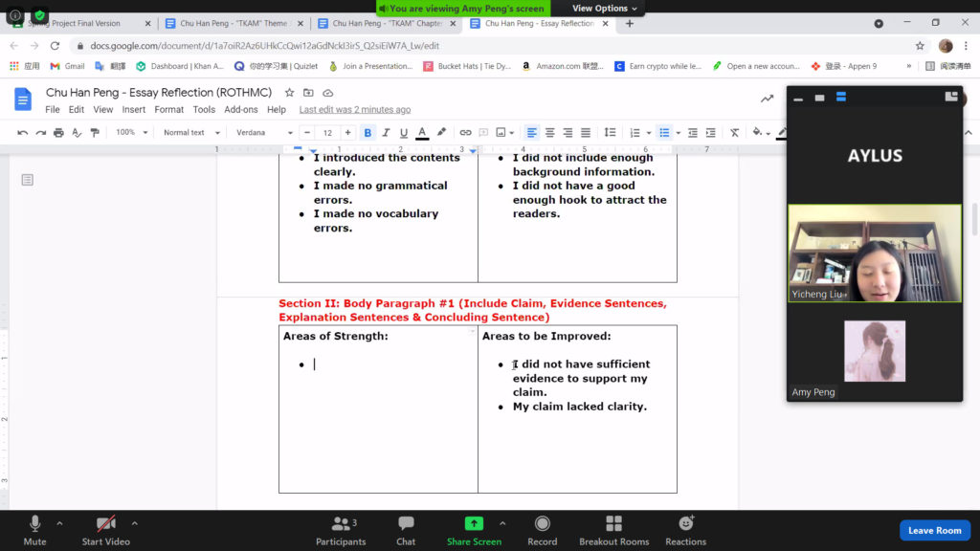Screen dimensions: 980x551
Task: Enable right text alignment
Action: 568,132
